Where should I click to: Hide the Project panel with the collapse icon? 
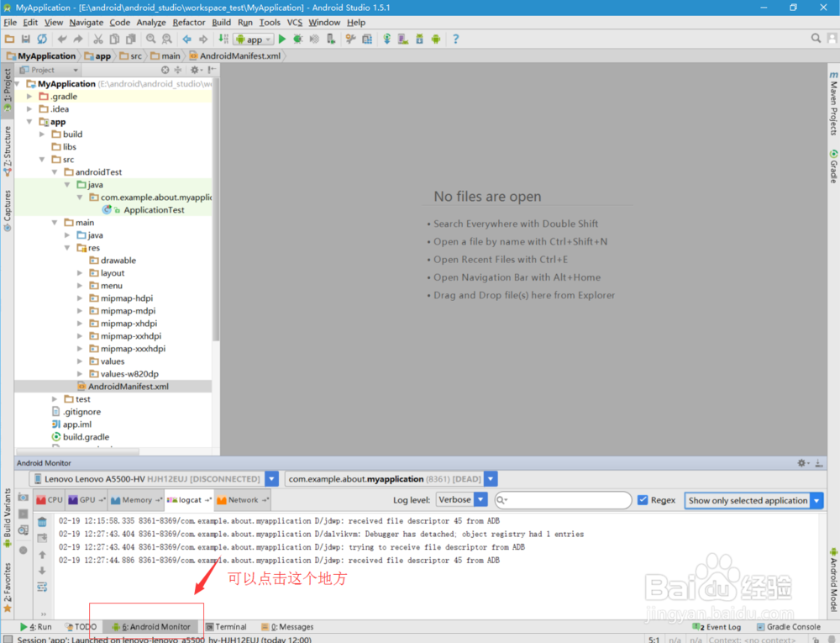click(x=213, y=71)
